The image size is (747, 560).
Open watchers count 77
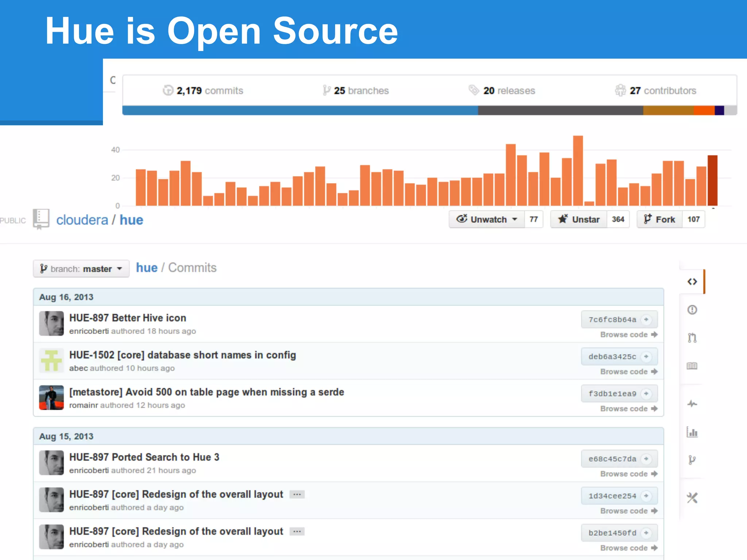(534, 219)
